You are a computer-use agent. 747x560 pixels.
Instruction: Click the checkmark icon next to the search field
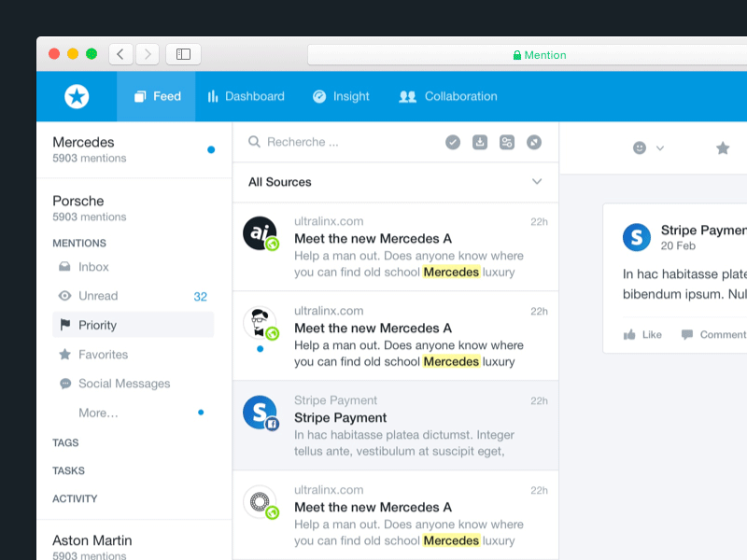point(452,142)
